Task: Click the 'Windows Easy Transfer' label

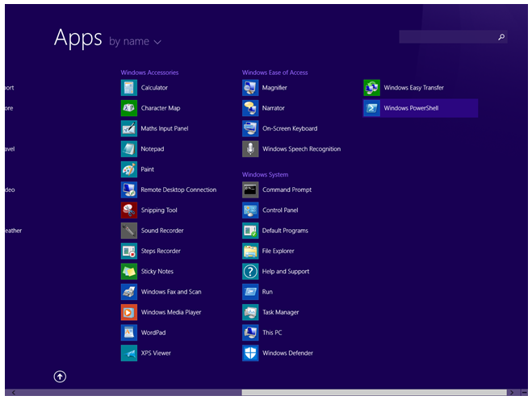Action: [414, 88]
